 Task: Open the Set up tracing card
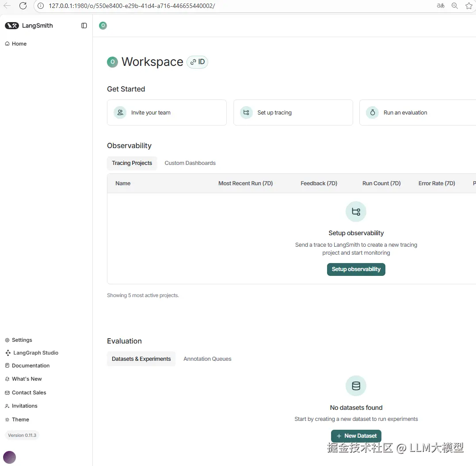(293, 113)
